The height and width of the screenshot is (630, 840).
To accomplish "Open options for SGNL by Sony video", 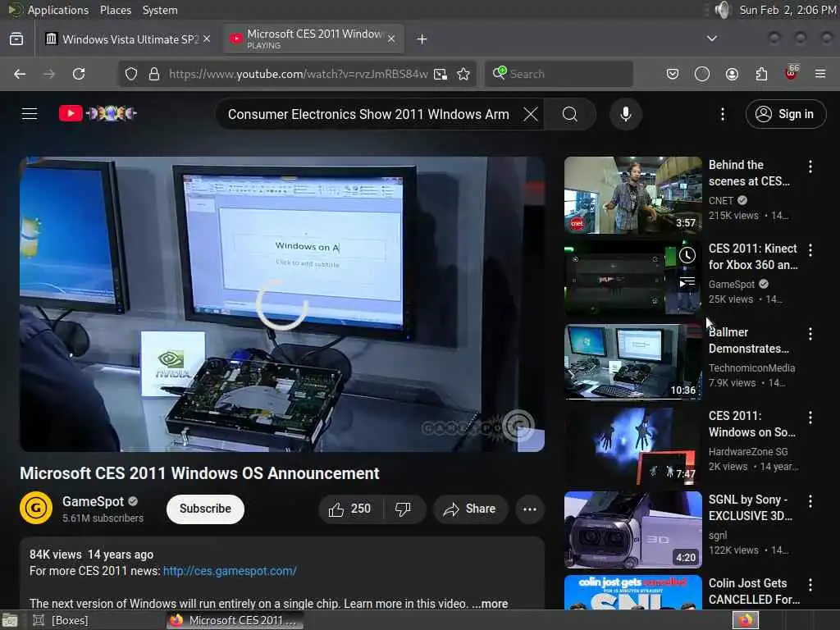I will pos(810,501).
